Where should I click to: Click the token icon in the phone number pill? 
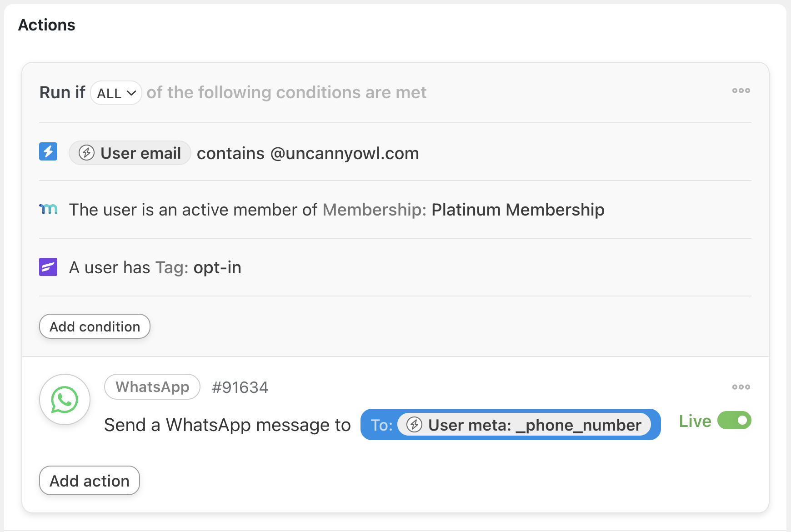click(x=414, y=425)
